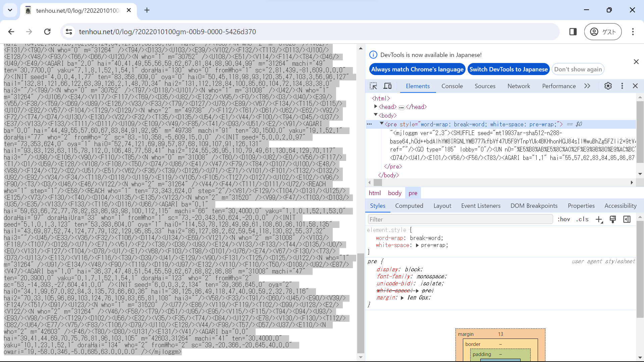Open DevTools customize three-dot menu
This screenshot has height=362, width=644.
tap(622, 86)
